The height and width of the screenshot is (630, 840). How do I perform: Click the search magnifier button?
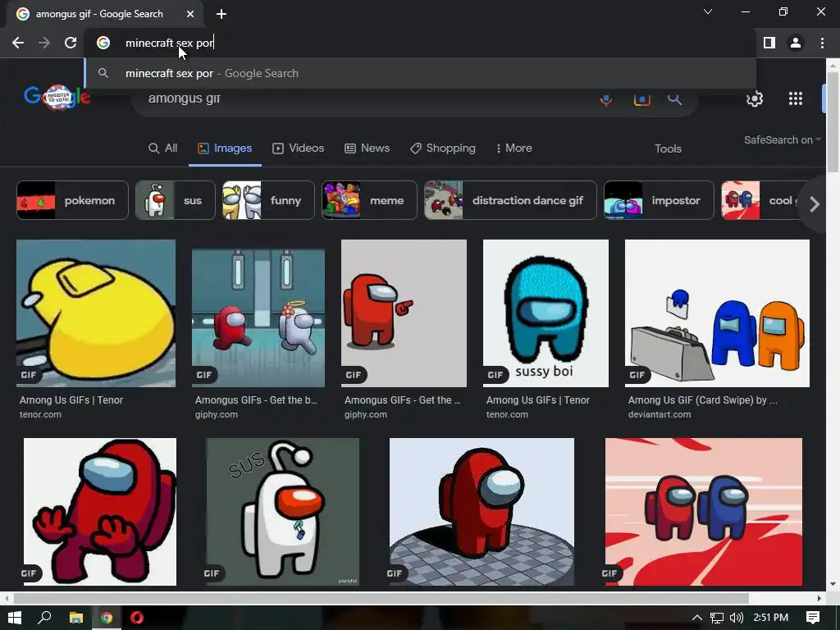674,98
